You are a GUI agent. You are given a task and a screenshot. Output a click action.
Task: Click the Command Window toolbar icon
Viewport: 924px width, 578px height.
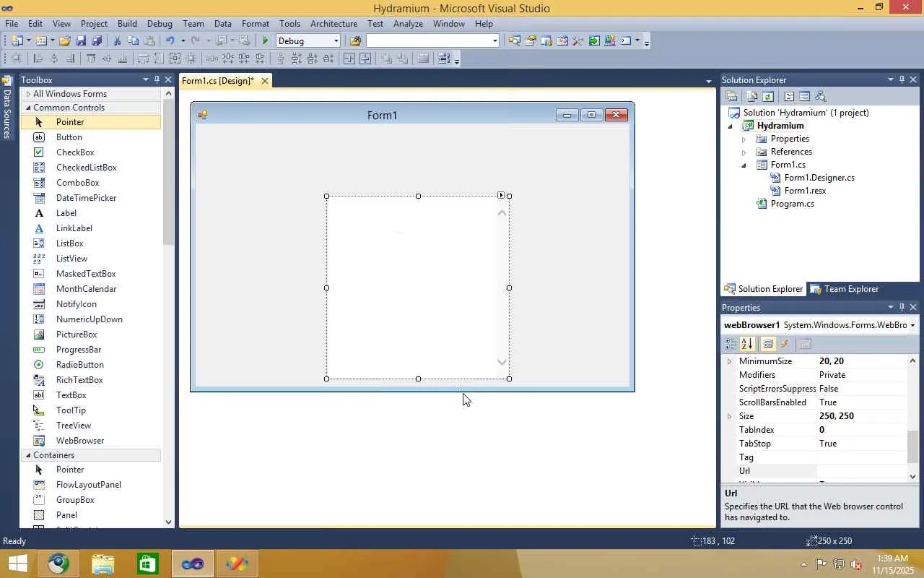coord(626,40)
